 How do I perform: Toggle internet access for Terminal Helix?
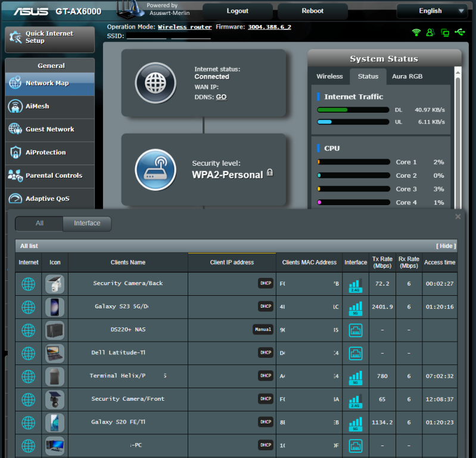(28, 376)
